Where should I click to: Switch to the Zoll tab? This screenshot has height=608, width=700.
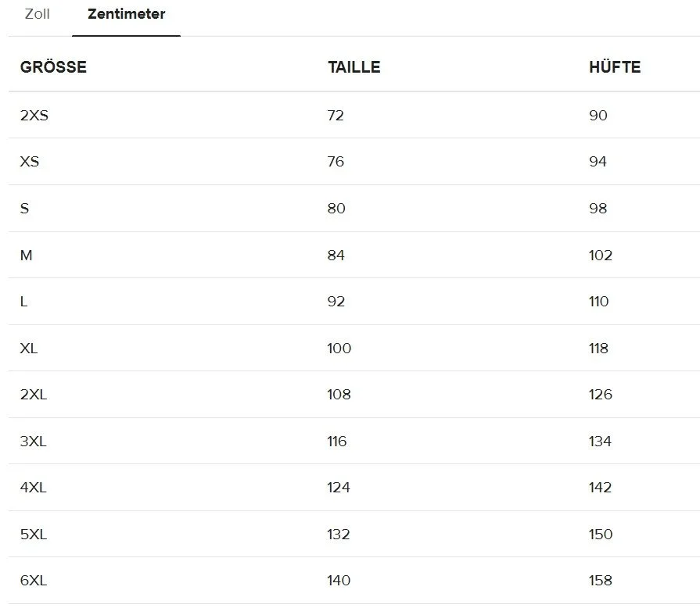pos(37,14)
